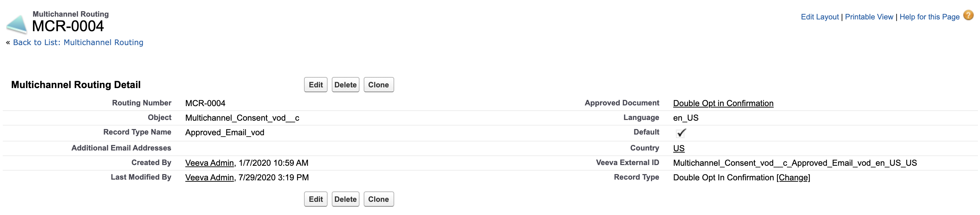
Task: Open the Printable View link
Action: click(869, 17)
